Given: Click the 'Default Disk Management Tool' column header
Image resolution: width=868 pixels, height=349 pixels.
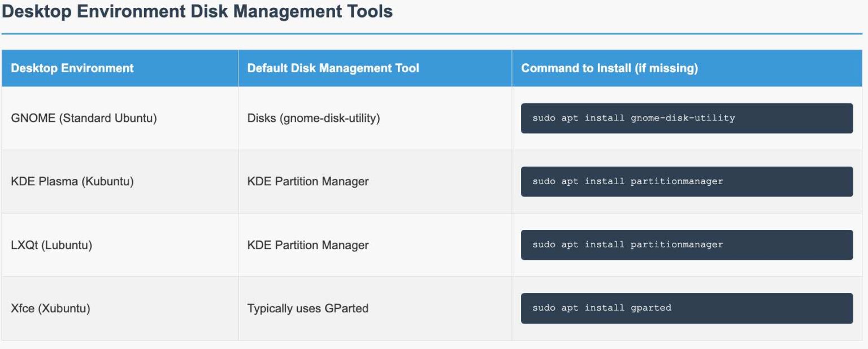Looking at the screenshot, I should point(333,68).
